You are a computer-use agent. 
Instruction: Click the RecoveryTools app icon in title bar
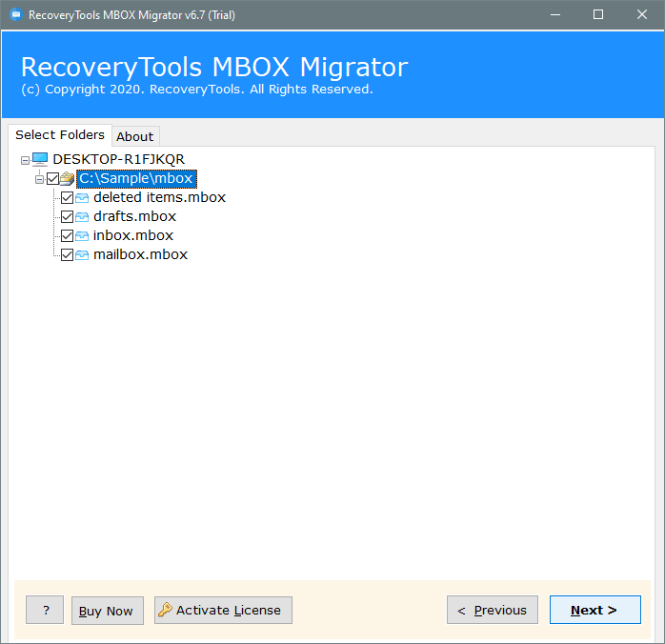[x=15, y=15]
